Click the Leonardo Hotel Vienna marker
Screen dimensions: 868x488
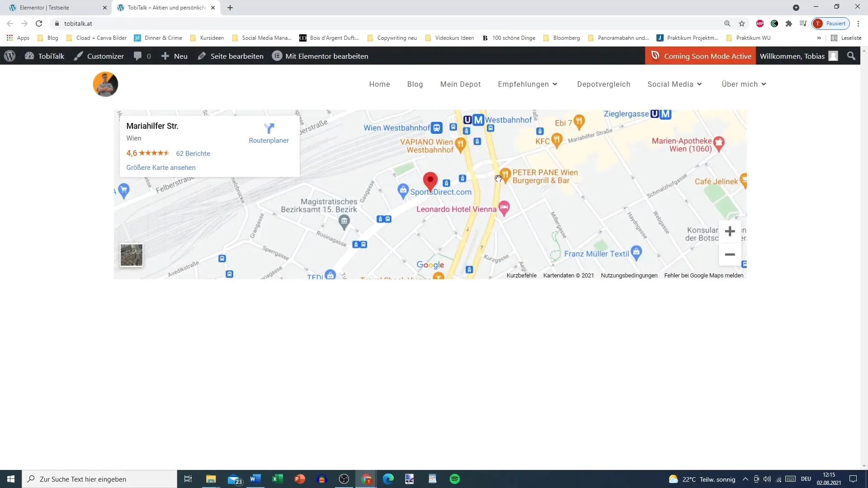(x=504, y=208)
